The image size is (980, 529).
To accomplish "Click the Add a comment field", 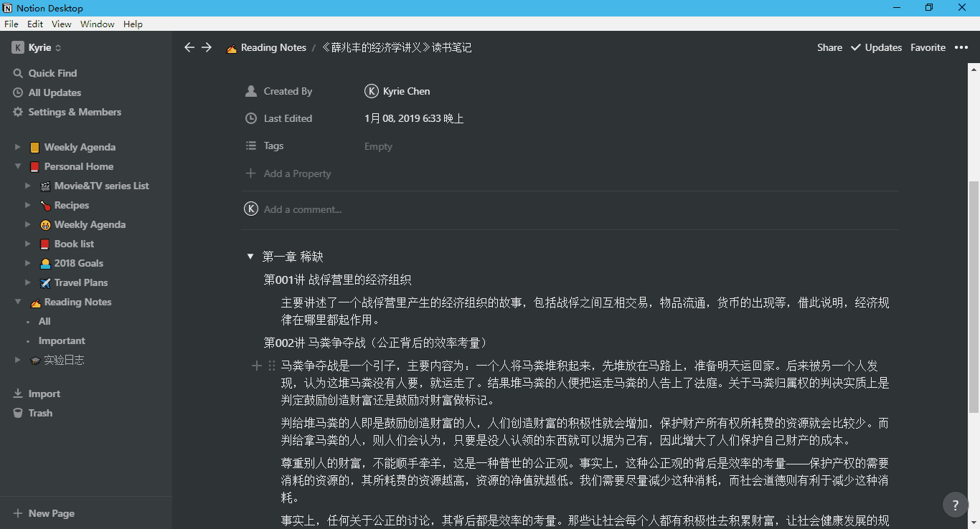I will click(x=303, y=209).
